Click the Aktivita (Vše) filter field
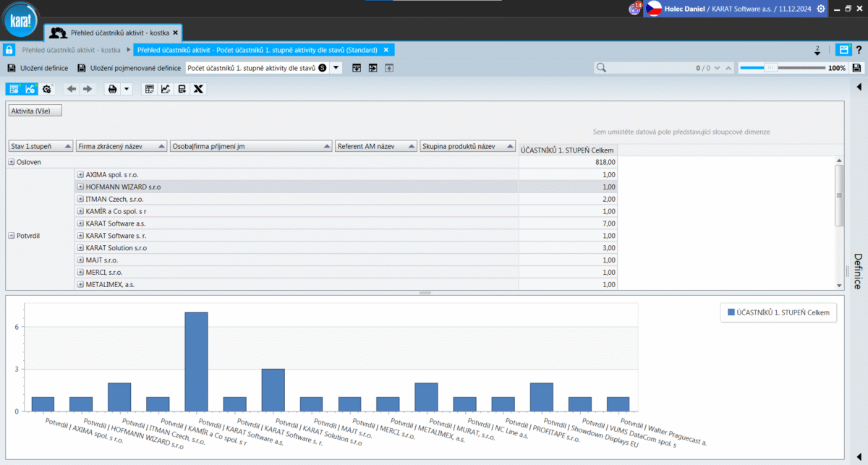Viewport: 868px width, 465px height. click(x=35, y=111)
